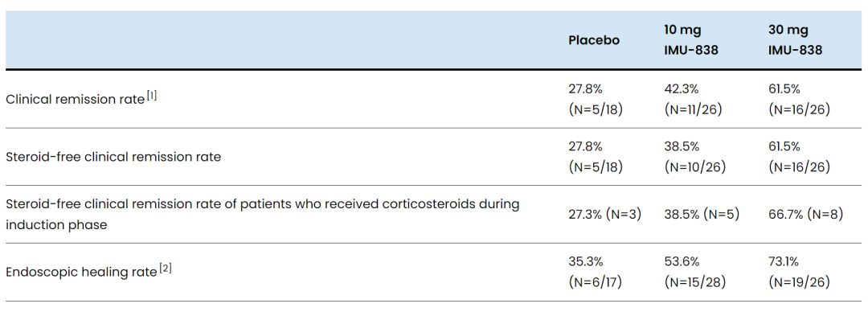Click the 53.6% (N=15/28) cell
Viewport: 868px width, 316px height.
(x=695, y=273)
